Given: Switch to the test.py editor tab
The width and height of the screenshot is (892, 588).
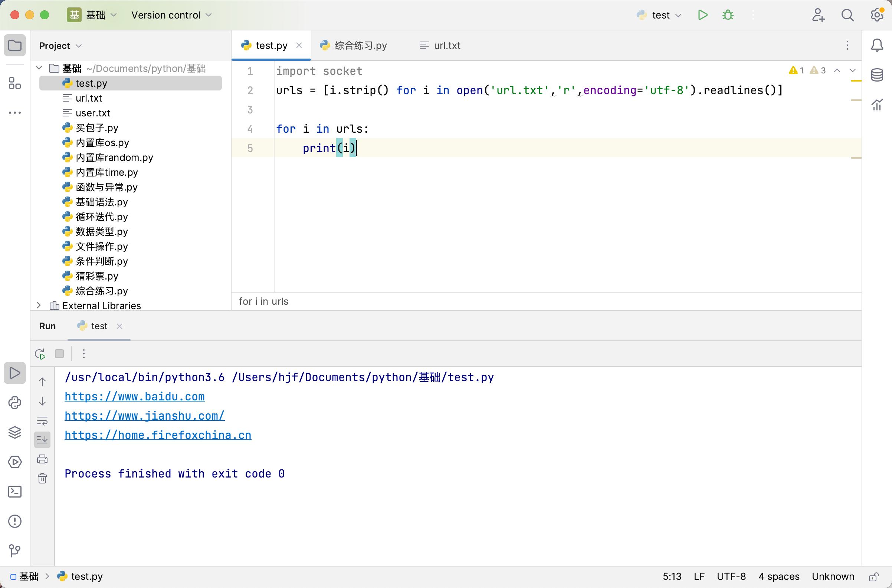Looking at the screenshot, I should pyautogui.click(x=270, y=45).
